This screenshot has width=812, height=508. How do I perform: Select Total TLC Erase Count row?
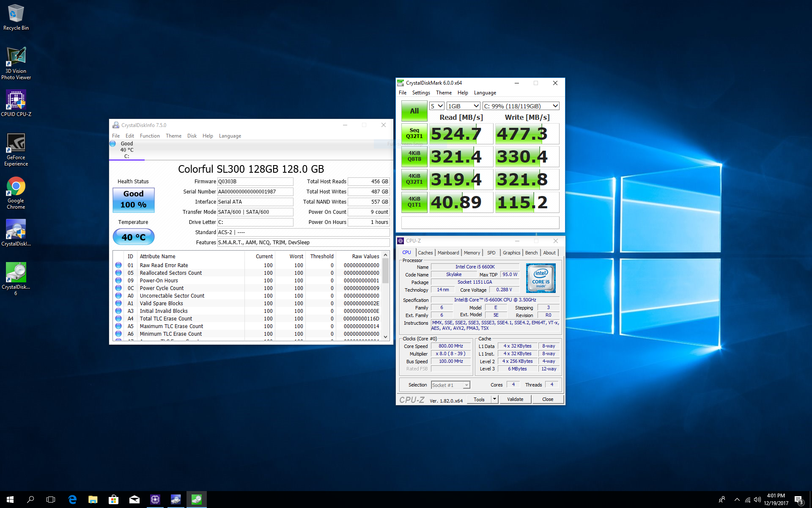[247, 319]
